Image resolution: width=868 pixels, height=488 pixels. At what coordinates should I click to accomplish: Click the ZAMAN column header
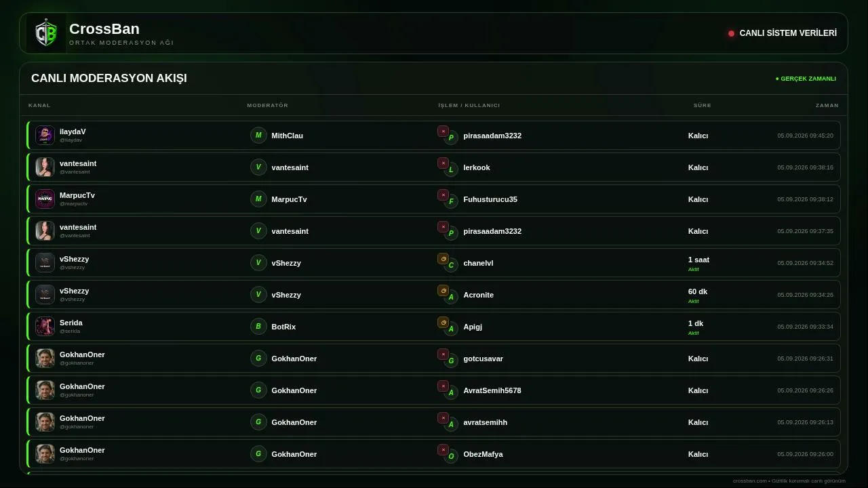click(x=827, y=105)
